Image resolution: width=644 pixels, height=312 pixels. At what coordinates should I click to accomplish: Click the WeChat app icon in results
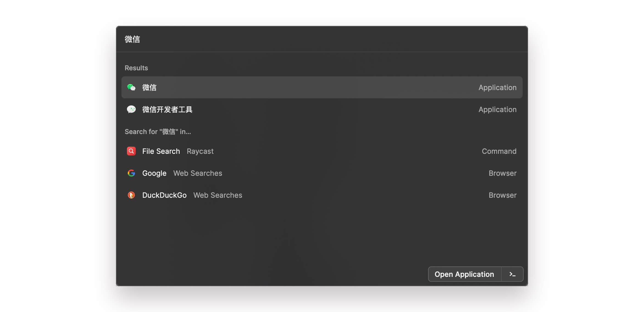click(x=131, y=87)
